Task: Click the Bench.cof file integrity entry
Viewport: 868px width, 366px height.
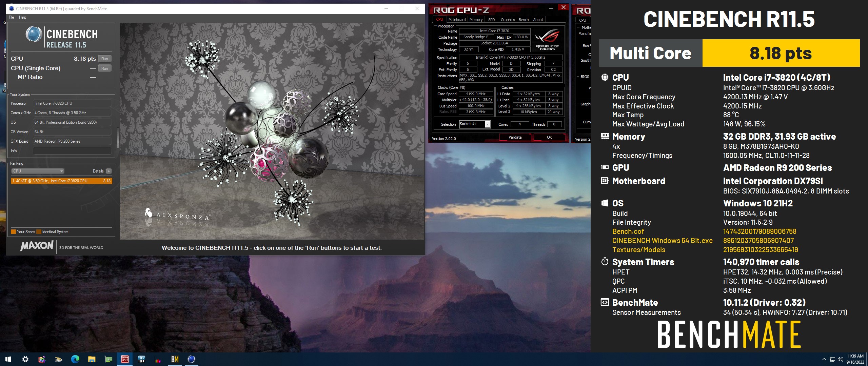Action: click(x=628, y=231)
